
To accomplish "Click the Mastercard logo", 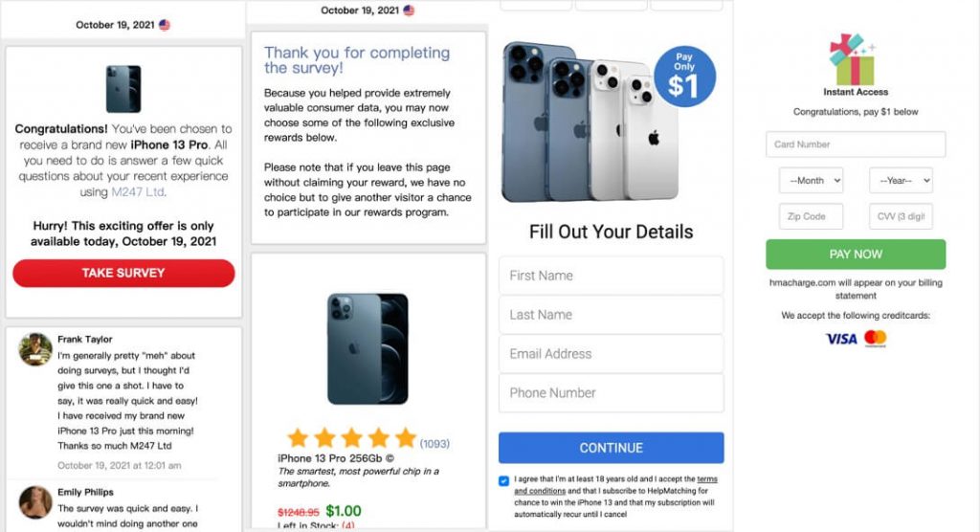I will [875, 338].
